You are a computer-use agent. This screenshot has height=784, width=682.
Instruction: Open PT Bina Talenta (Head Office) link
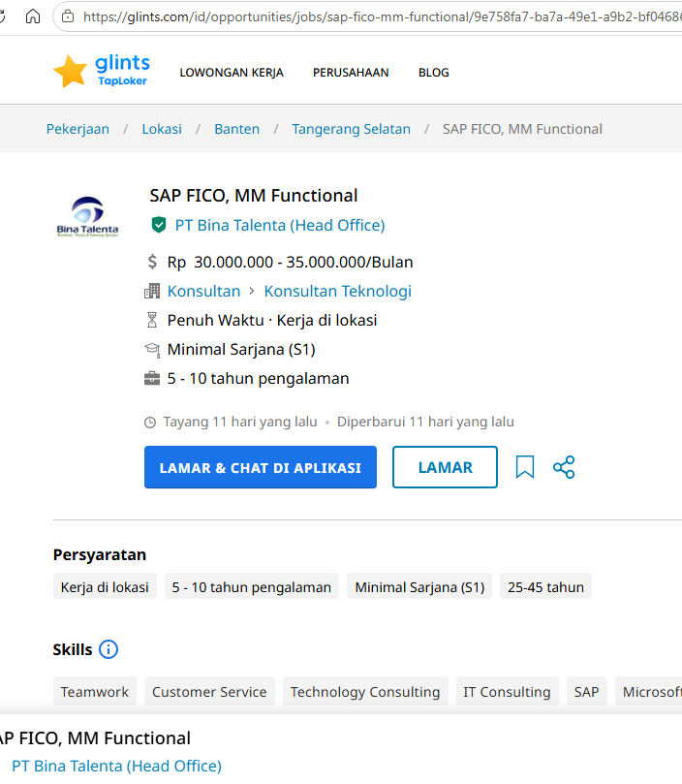pyautogui.click(x=280, y=225)
